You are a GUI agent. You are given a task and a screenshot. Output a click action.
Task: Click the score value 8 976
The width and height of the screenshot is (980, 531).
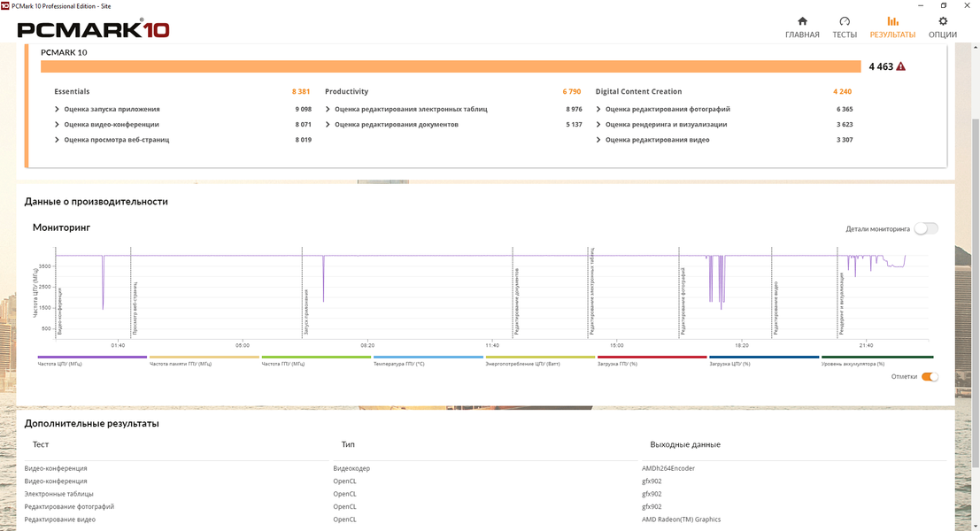coord(574,110)
